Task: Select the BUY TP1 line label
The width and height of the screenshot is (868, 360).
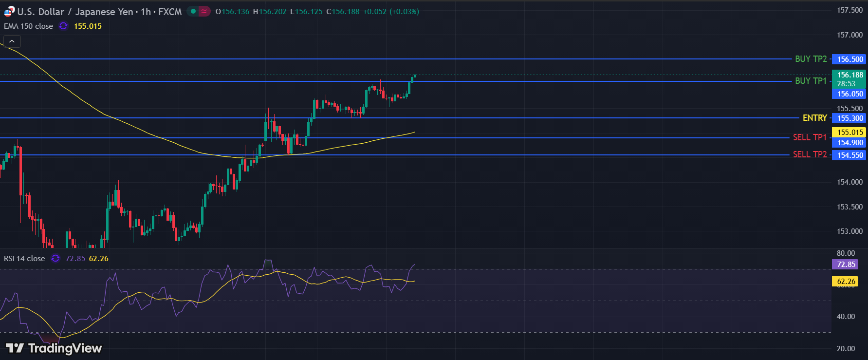Action: (811, 81)
